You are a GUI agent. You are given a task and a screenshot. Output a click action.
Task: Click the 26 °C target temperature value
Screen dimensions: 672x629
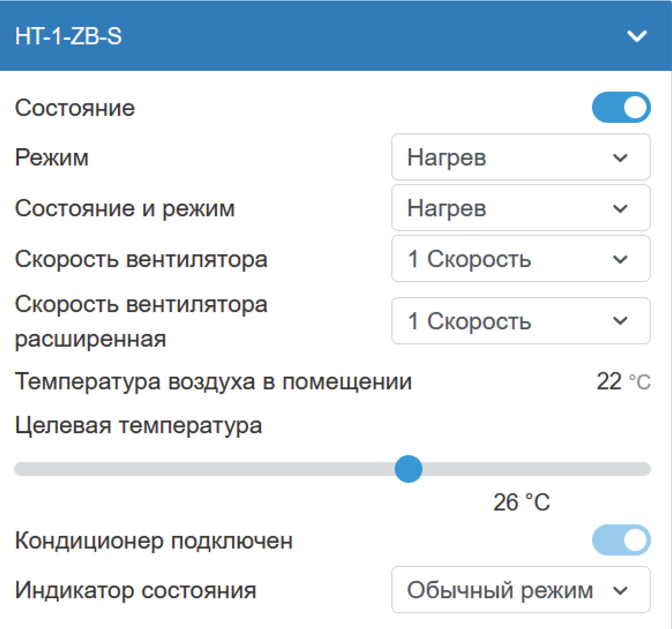pos(521,503)
